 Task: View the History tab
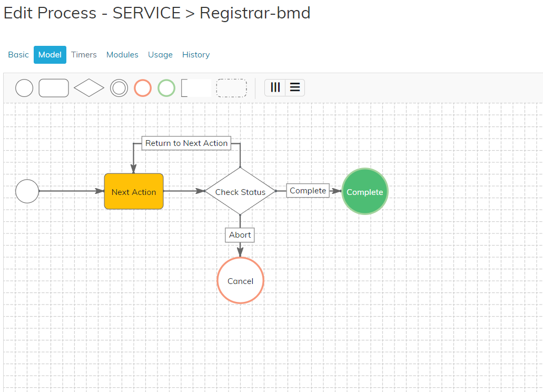pos(196,55)
